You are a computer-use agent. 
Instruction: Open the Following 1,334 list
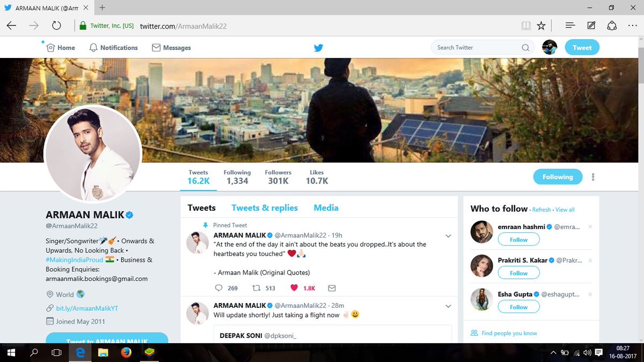tap(237, 177)
